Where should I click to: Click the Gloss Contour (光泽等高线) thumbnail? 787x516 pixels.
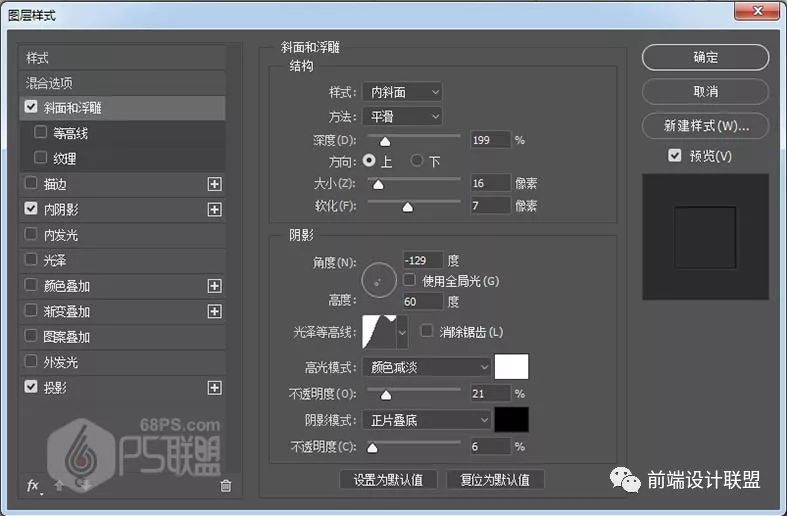coord(379,332)
